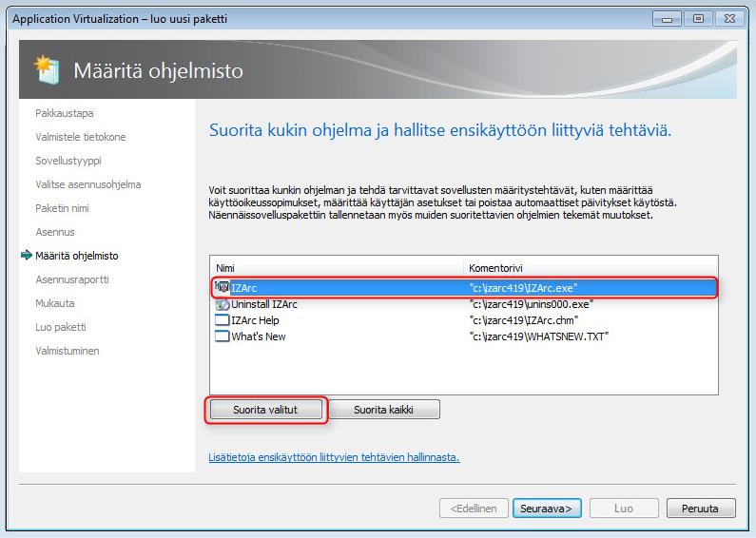Click the current step arrow beside Määritä ohjelmisto
This screenshot has height=538, width=756.
pyautogui.click(x=27, y=256)
